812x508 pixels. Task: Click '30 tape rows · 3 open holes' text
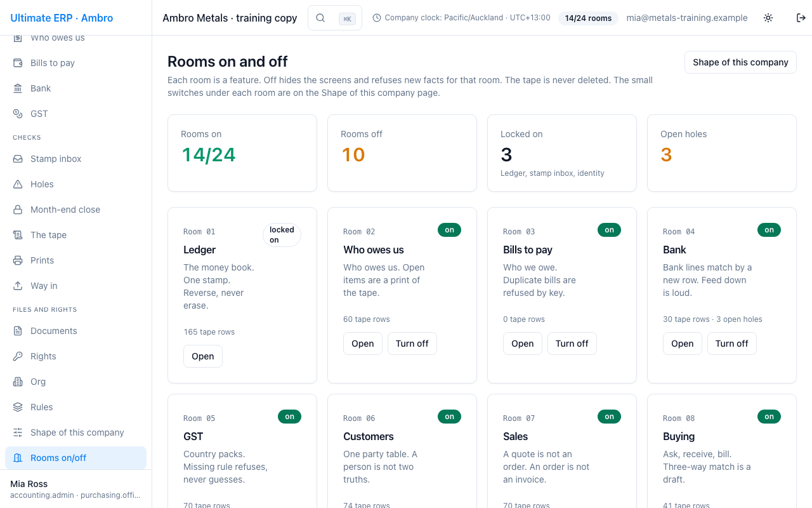[712, 319]
